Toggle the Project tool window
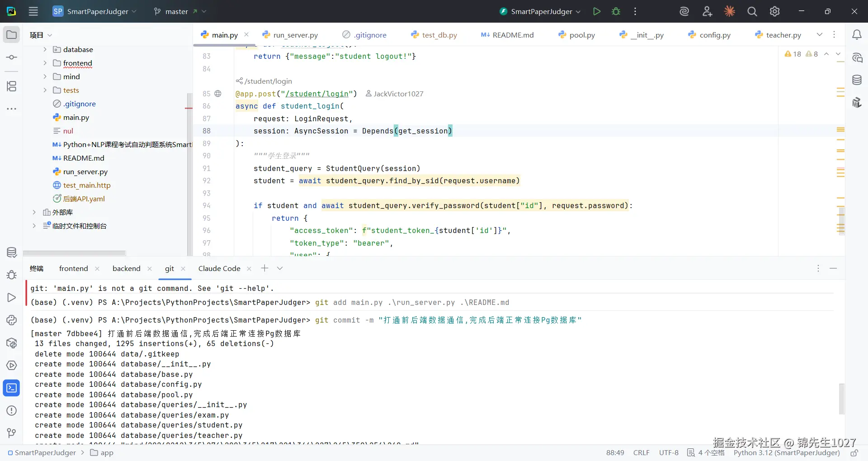Screen dimensions: 868x461 [12, 35]
